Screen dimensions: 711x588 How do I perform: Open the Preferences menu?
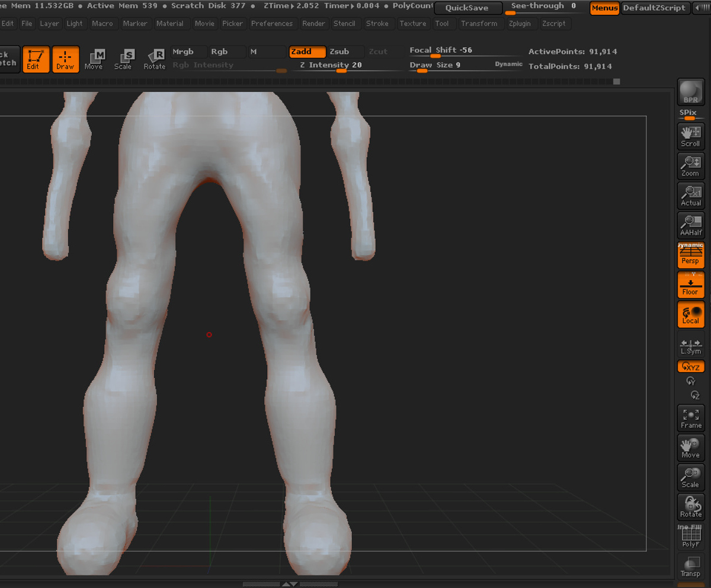pyautogui.click(x=272, y=24)
